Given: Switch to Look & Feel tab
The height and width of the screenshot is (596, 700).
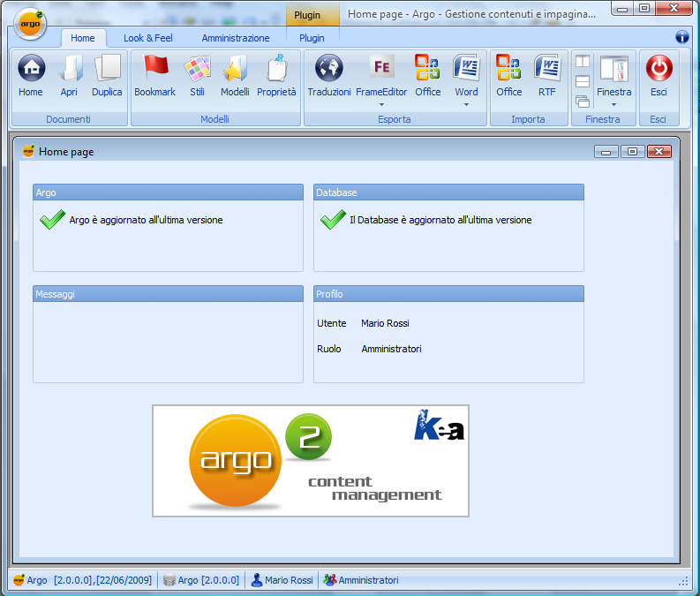Looking at the screenshot, I should (x=148, y=38).
